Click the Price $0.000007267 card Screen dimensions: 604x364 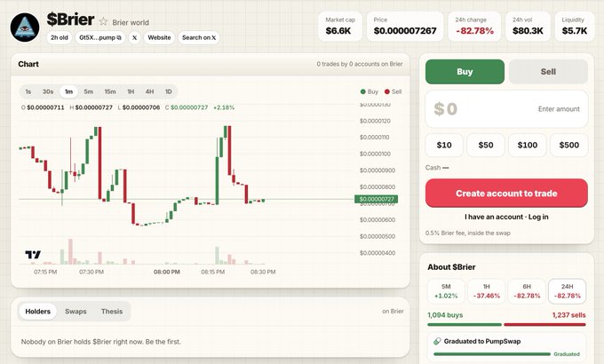click(x=405, y=27)
